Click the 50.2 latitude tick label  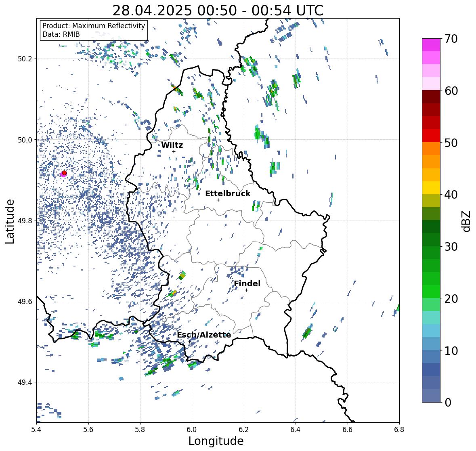point(25,59)
